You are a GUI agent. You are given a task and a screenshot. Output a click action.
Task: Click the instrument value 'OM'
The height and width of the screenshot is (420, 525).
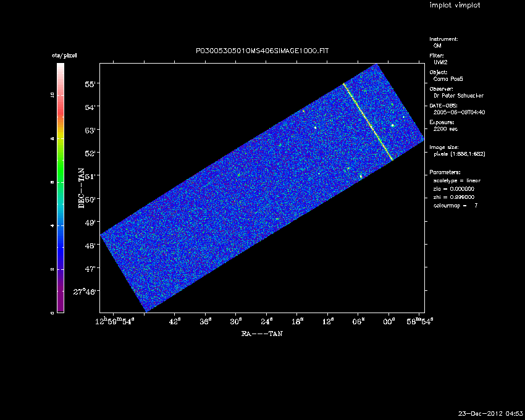[437, 46]
